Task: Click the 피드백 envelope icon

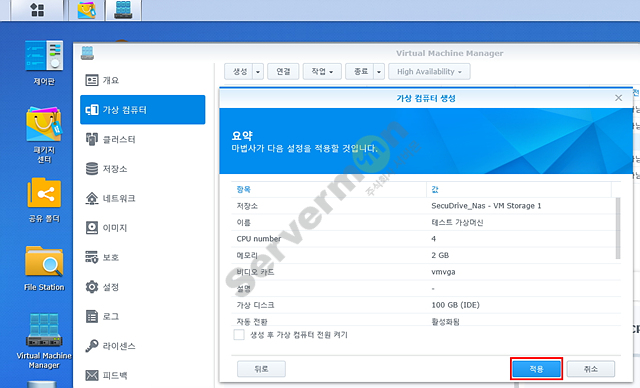Action: tap(92, 375)
